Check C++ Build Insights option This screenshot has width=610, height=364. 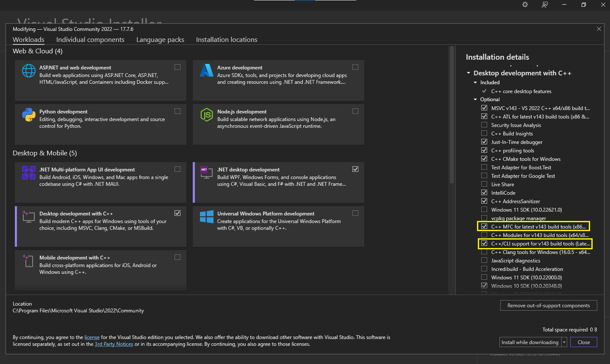coord(484,133)
